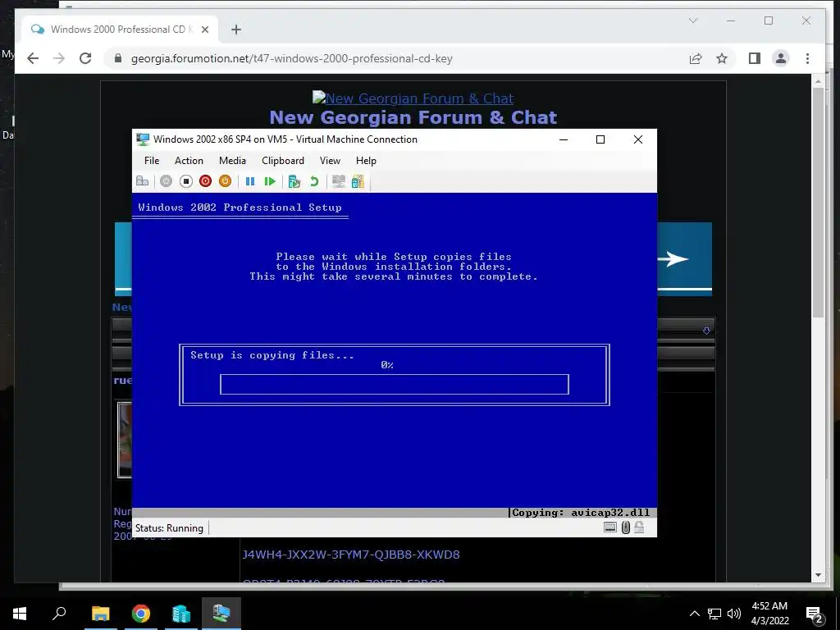Click the 'Copying: avicap32.dll' status text
The height and width of the screenshot is (630, 840).
581,513
